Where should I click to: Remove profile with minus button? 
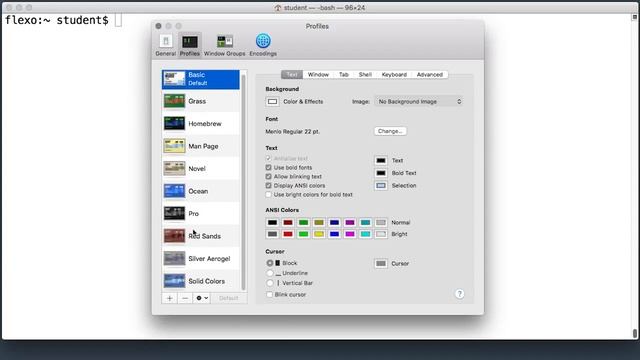point(185,298)
